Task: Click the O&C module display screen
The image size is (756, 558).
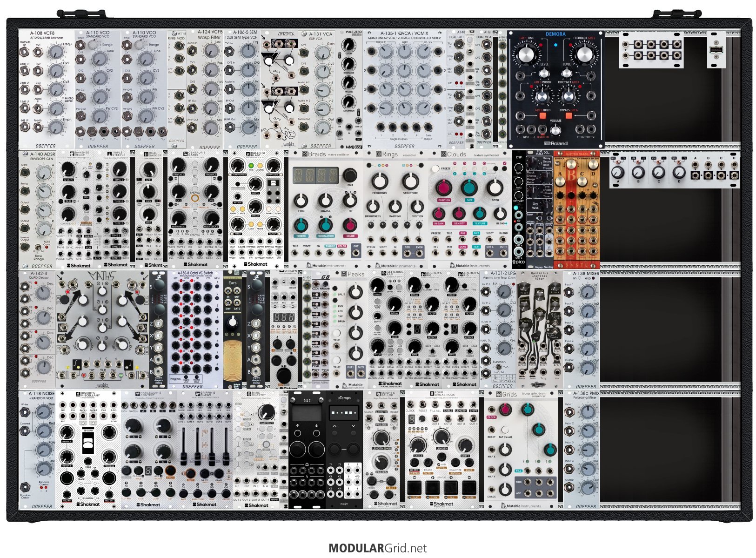Action: (307, 412)
